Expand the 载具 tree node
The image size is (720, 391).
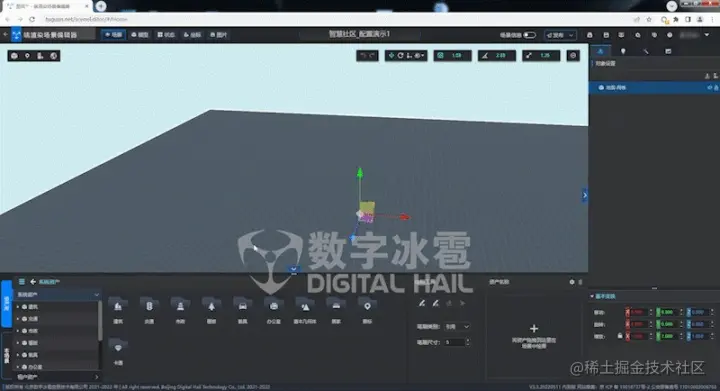click(x=18, y=355)
